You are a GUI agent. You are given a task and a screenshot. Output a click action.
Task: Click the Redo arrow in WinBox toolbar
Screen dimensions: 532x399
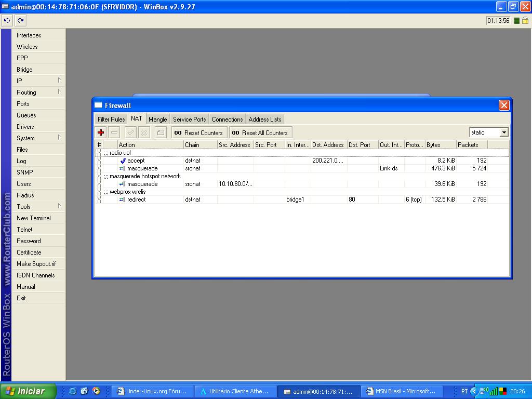20,21
